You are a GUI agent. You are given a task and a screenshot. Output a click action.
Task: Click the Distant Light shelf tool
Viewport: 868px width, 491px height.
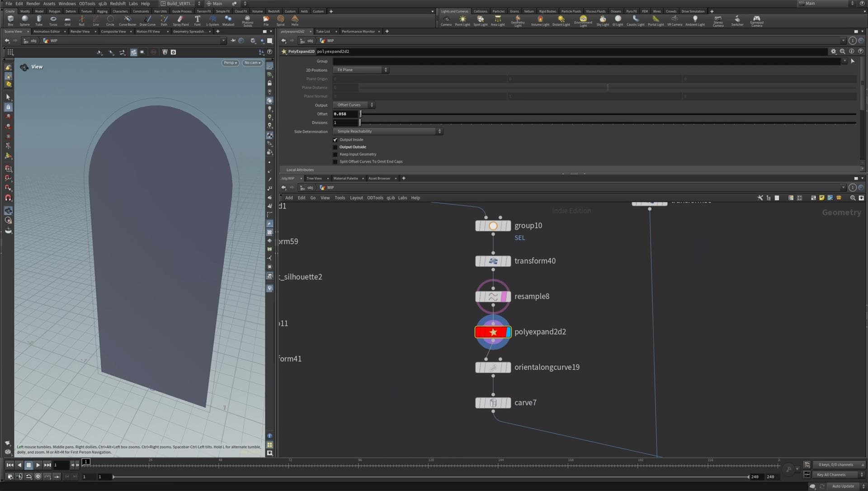(x=561, y=20)
